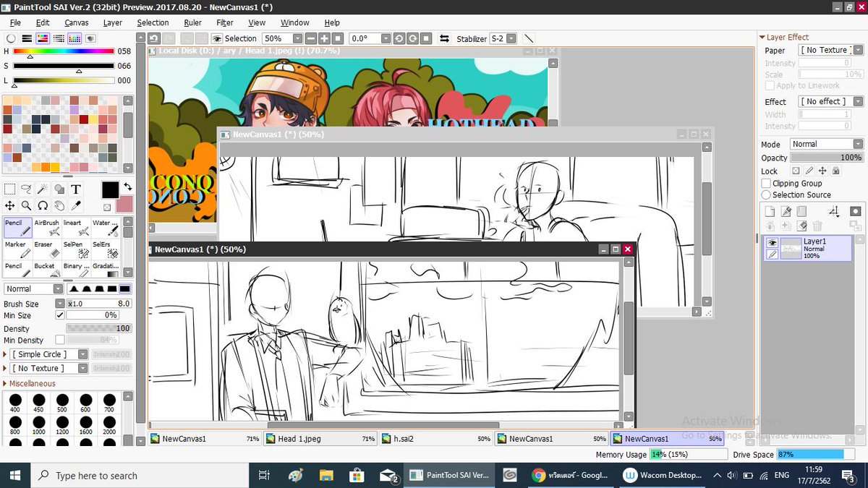
Task: Open the File menu
Action: click(x=16, y=22)
